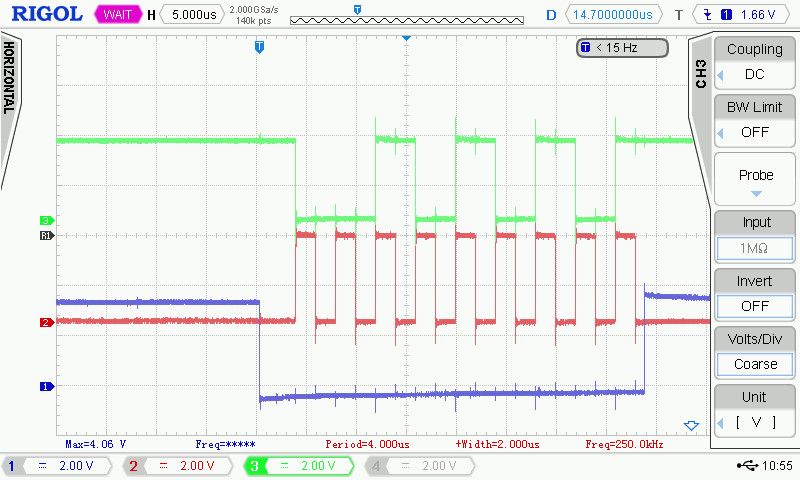Change the DC coupling option
Image resolution: width=800 pixels, height=480 pixels.
click(755, 74)
